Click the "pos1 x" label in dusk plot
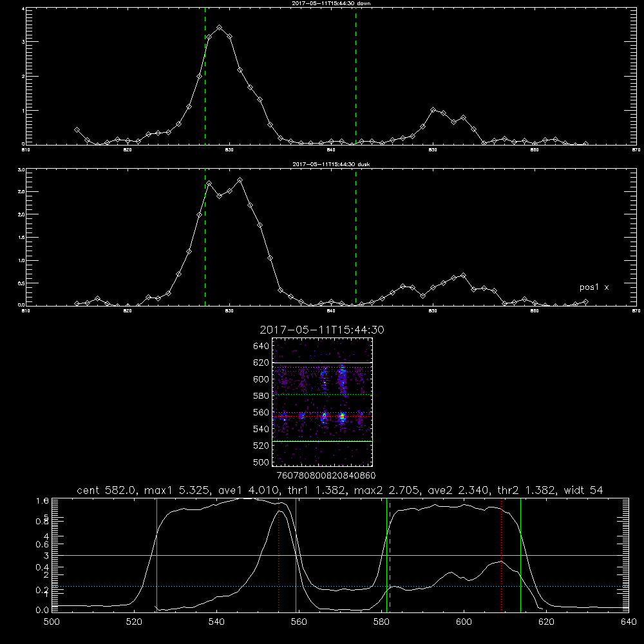The image size is (644, 644). pos(594,287)
